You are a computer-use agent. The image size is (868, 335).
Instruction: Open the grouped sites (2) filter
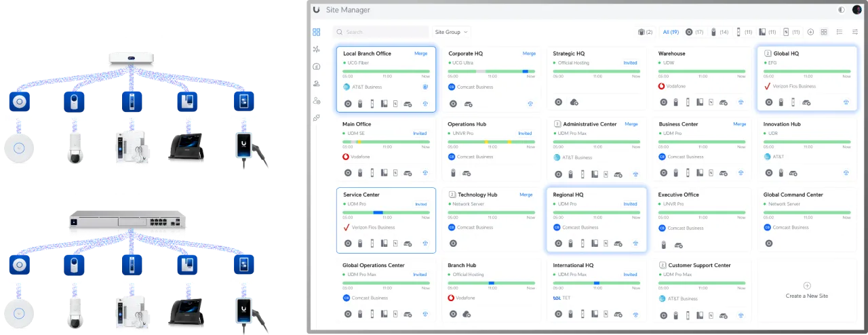(x=645, y=32)
